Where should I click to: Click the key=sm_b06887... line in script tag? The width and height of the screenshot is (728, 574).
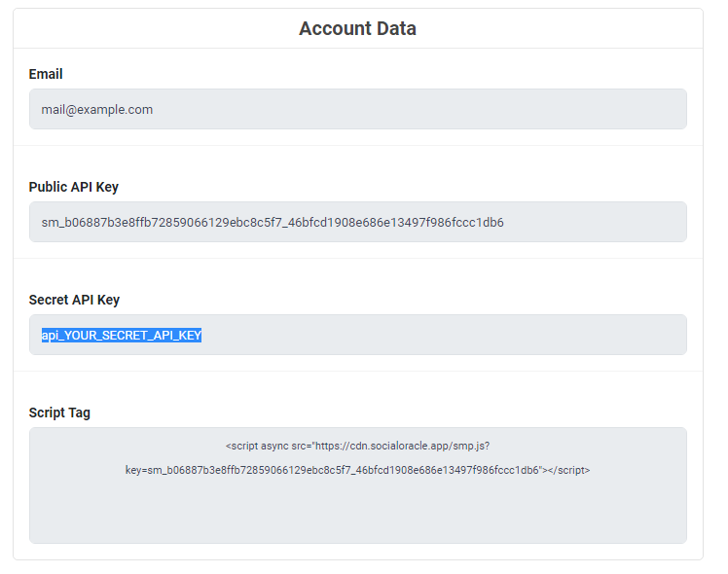click(x=357, y=470)
